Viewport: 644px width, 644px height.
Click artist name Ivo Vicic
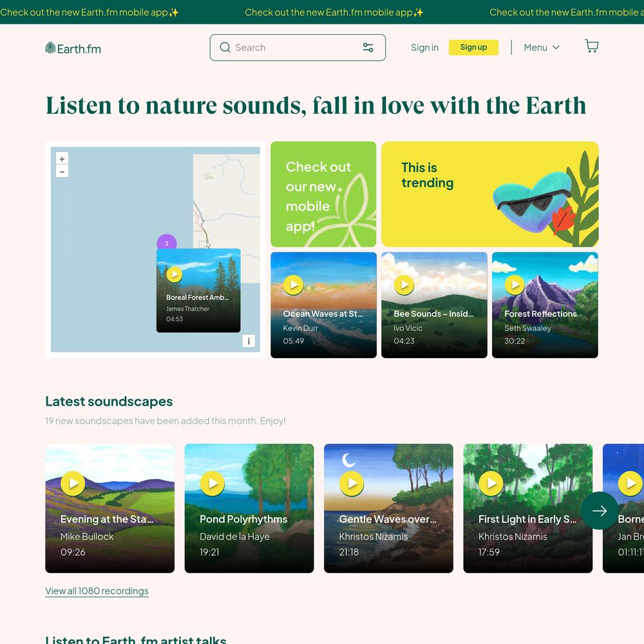(408, 328)
